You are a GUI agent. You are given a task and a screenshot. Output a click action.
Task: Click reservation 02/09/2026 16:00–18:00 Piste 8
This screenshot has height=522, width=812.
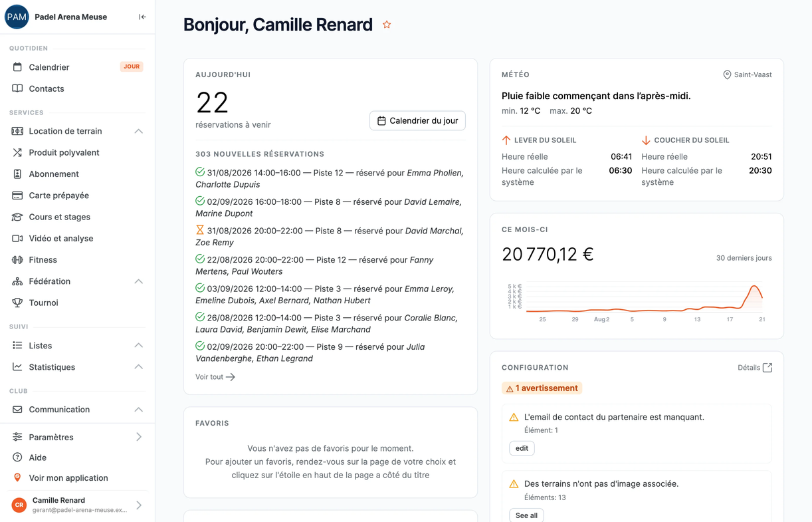click(x=330, y=207)
